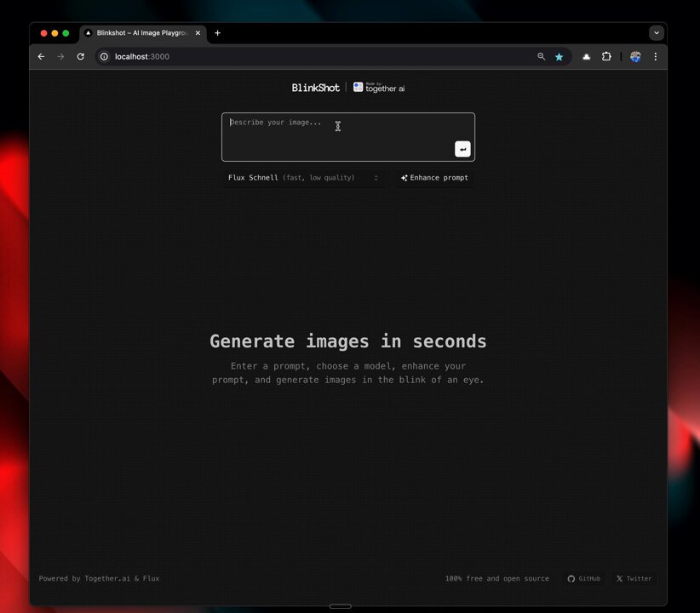Screen dimensions: 700x613
Task: Focus the Describe your image text area
Action: [348, 137]
